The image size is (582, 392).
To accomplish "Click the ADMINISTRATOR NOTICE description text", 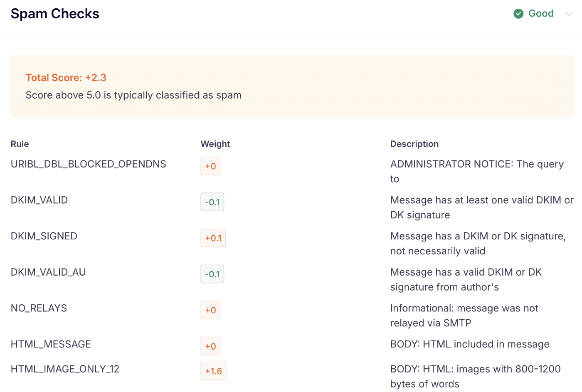I will 477,172.
